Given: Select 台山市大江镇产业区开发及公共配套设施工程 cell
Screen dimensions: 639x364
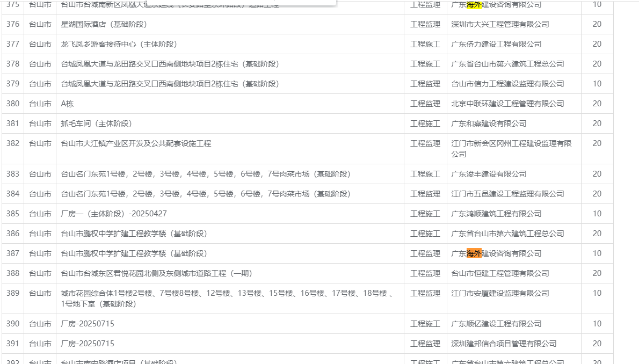Looking at the screenshot, I should click(136, 143).
